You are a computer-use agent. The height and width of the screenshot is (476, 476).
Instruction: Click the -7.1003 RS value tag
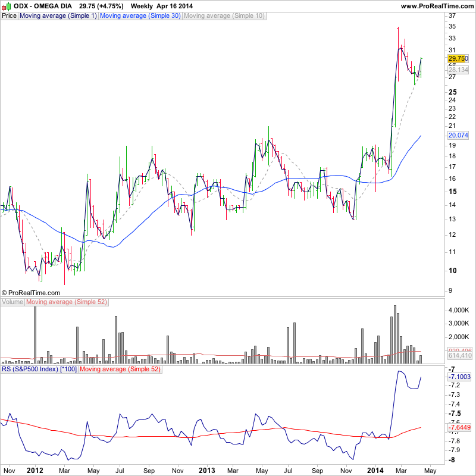459,377
